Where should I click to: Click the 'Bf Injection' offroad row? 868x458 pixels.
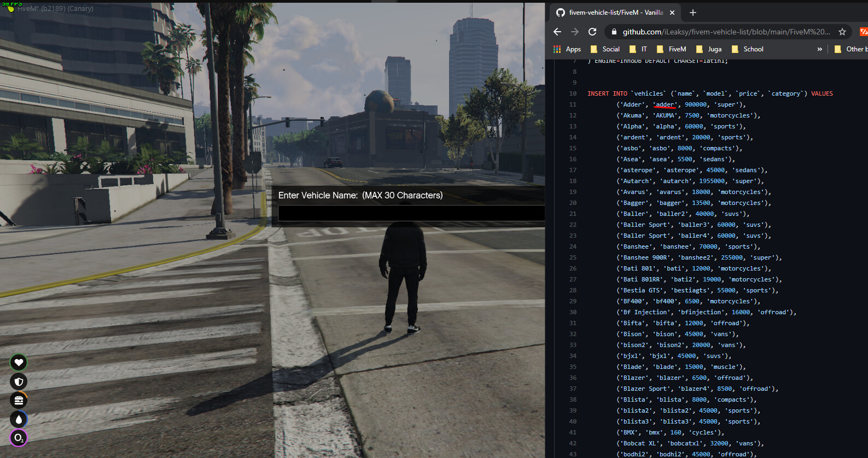(x=706, y=312)
